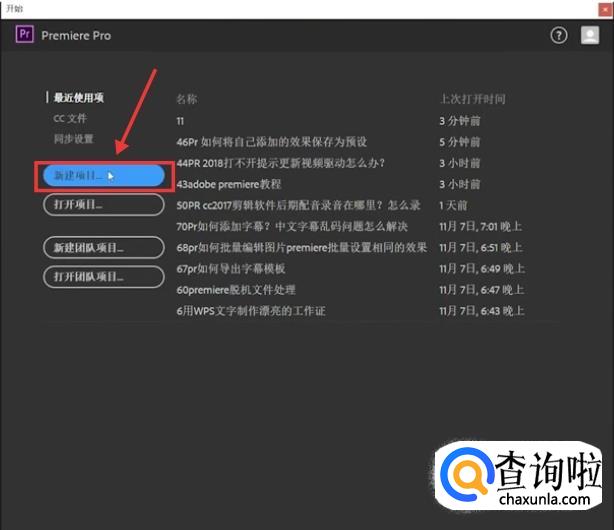
Task: Click the 11月 7日, 6:51 晚上 timestamp
Action: [481, 248]
